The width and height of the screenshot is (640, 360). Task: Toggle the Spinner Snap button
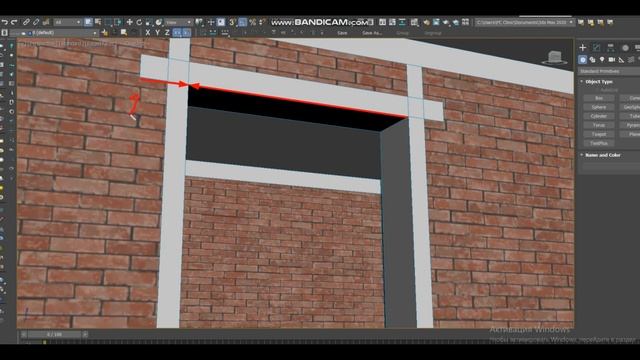pyautogui.click(x=262, y=22)
